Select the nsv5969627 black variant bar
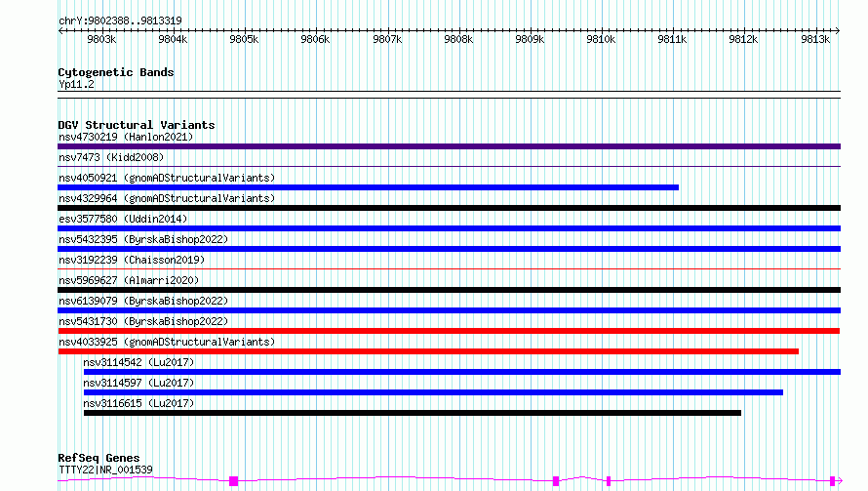Viewport: 868px width, 491px height. coord(449,290)
